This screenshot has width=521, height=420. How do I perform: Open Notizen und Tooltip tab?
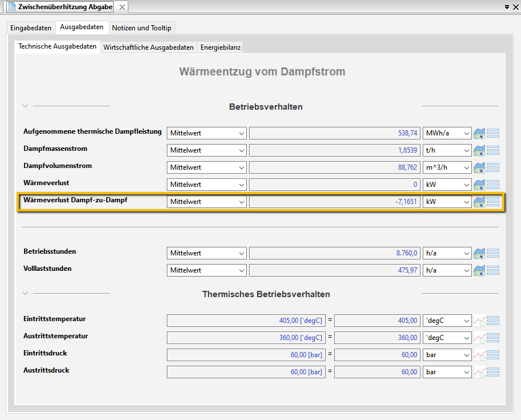142,28
